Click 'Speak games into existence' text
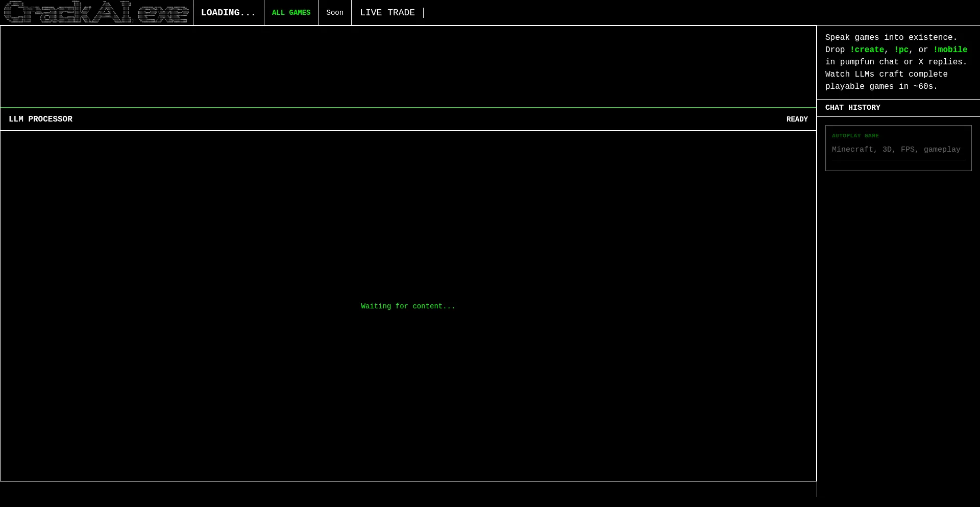This screenshot has height=507, width=980. coord(891,37)
